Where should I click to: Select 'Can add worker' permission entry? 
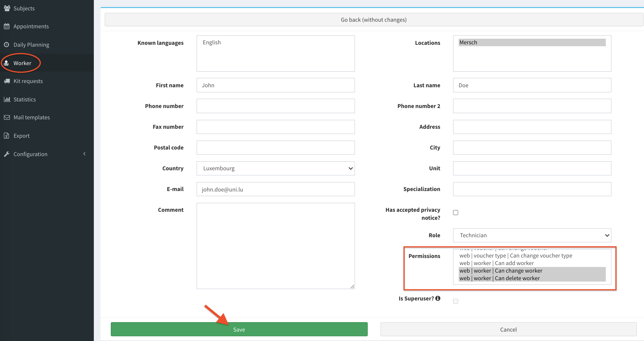(496, 263)
